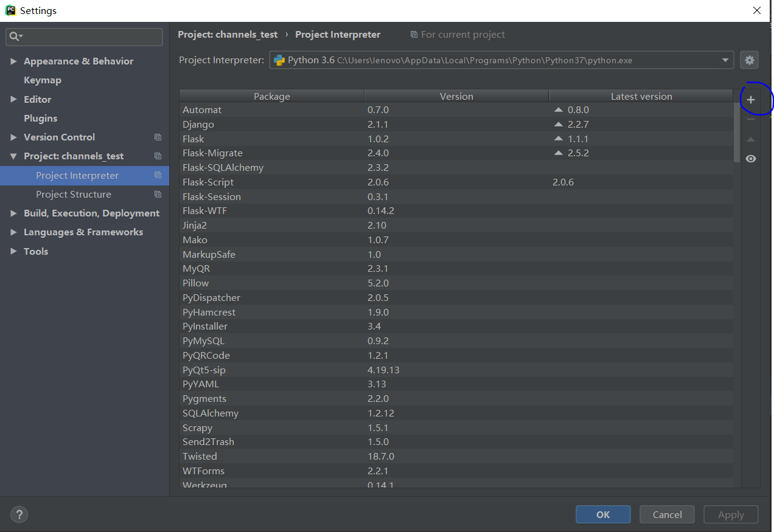This screenshot has height=532, width=774.
Task: Click the PyCharm icon in the title bar
Action: 10,10
